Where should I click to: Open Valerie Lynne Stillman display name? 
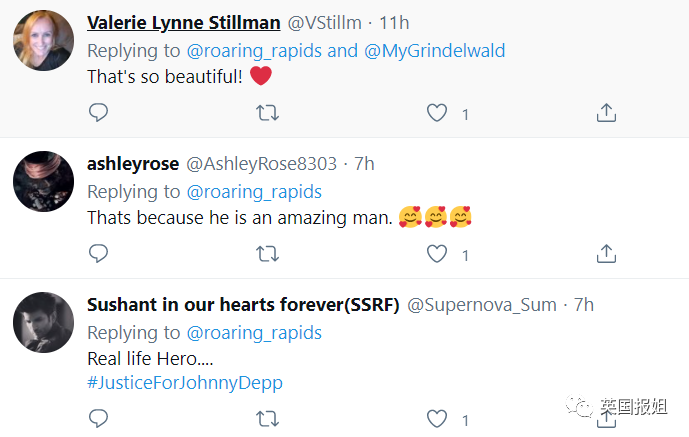[185, 23]
